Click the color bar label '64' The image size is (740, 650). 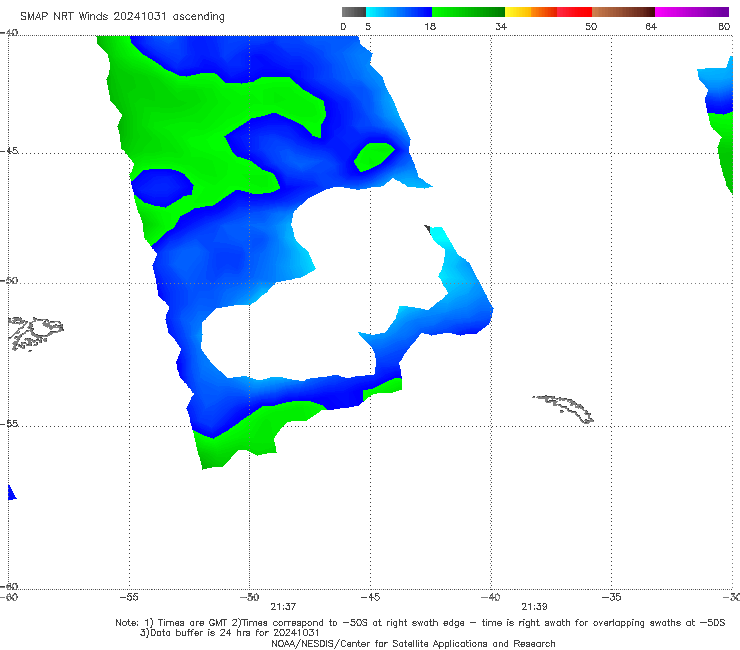tap(651, 27)
